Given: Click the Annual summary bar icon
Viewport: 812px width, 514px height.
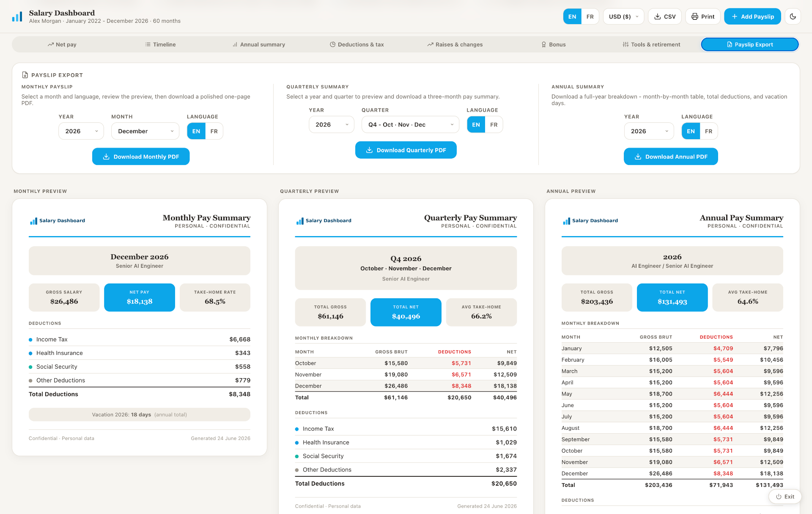Looking at the screenshot, I should coord(235,44).
